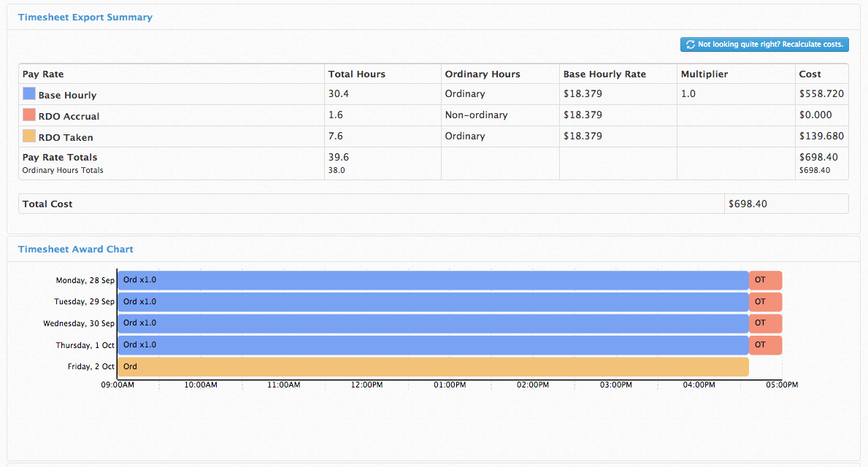Viewport: 868px width, 467px height.
Task: Click Wednesday 30 Sep OT segment
Action: coord(766,323)
